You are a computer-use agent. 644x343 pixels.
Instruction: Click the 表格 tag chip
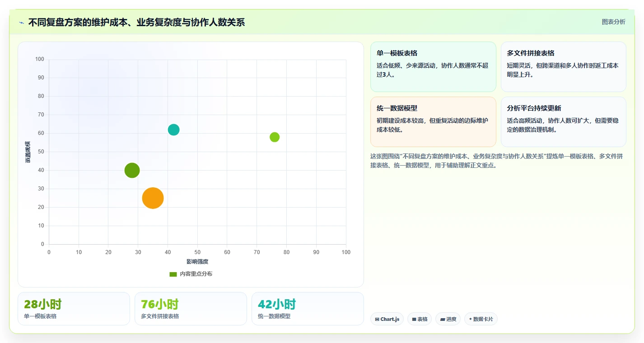pos(420,319)
